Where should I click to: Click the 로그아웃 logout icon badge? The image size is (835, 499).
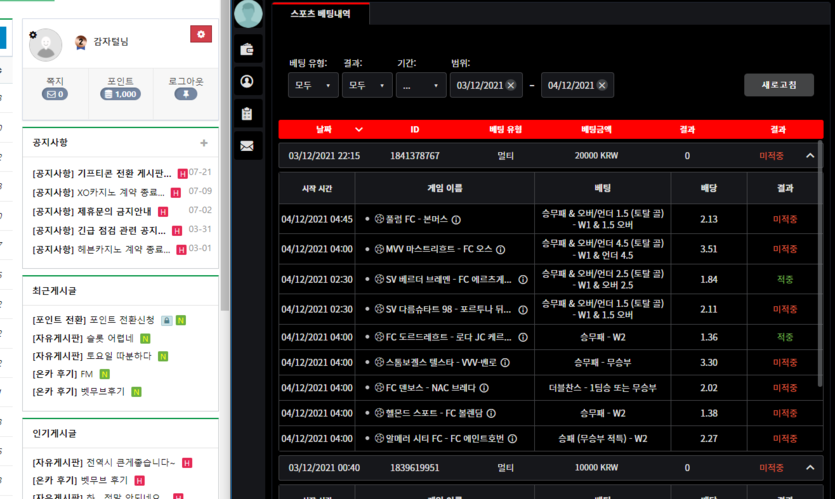(x=186, y=94)
